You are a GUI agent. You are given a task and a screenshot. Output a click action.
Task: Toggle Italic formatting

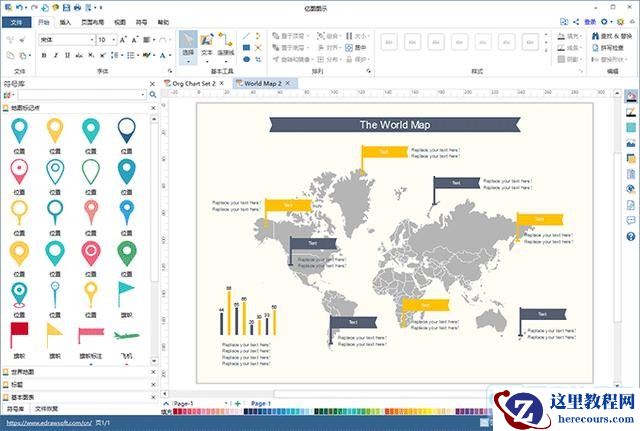56,55
